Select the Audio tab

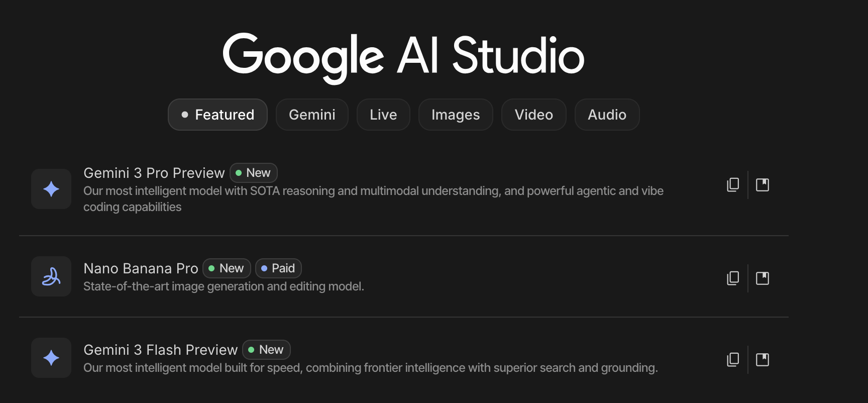[x=607, y=115]
